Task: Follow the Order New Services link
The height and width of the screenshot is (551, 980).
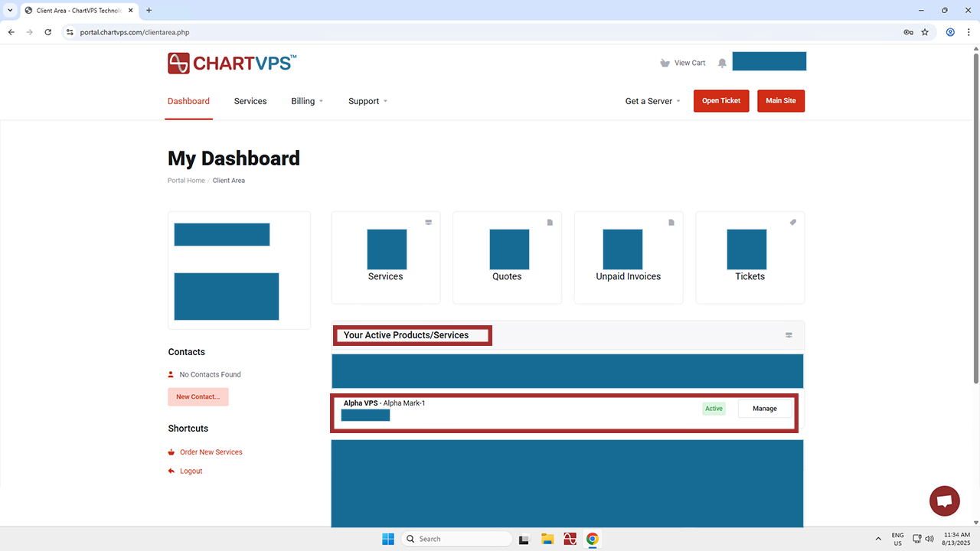Action: (211, 452)
